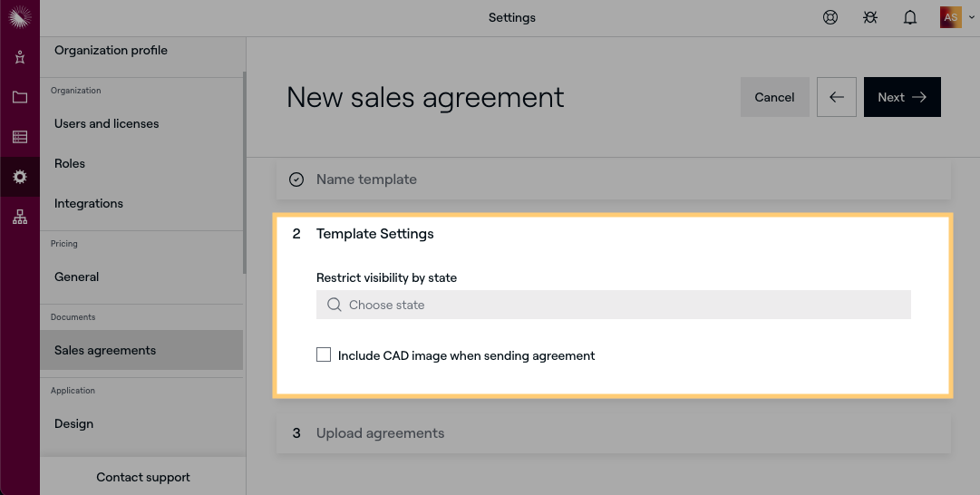Click the bug report icon

coord(869,17)
